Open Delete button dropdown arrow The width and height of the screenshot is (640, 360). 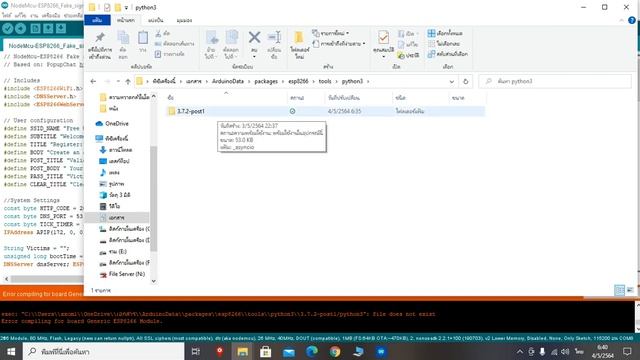point(254,57)
